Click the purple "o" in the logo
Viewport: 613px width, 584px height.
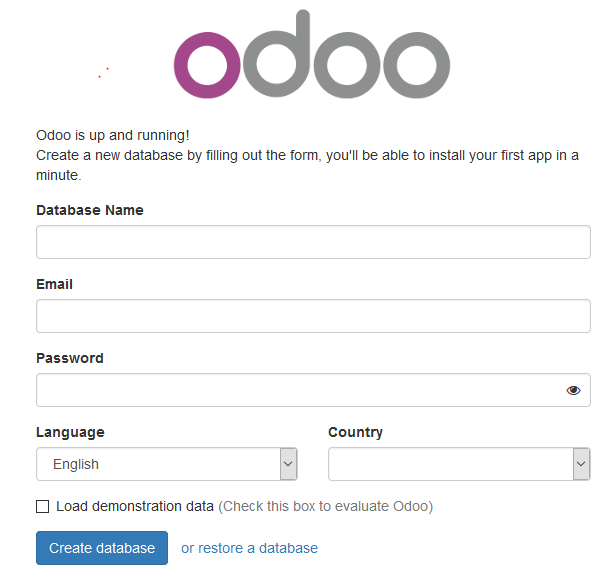tap(207, 65)
